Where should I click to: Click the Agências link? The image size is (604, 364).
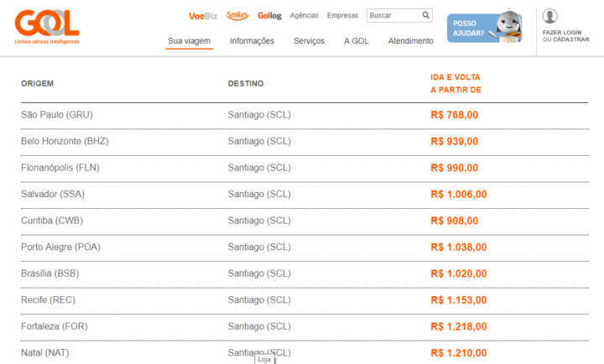pyautogui.click(x=304, y=16)
